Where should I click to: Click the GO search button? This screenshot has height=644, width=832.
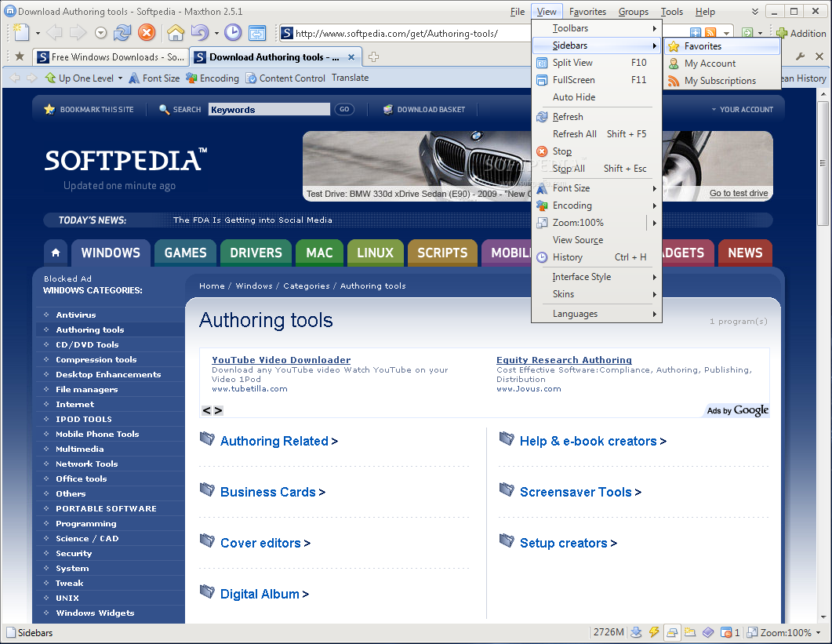pyautogui.click(x=344, y=109)
